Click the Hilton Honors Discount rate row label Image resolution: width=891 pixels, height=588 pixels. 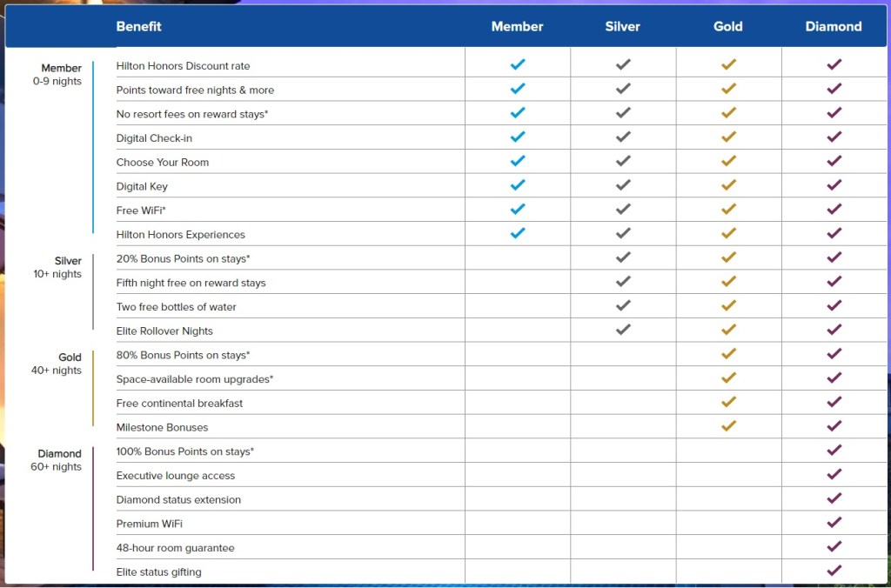pyautogui.click(x=183, y=66)
